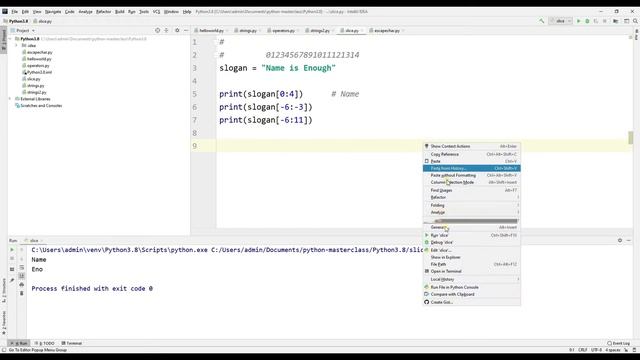
Task: Open the Analyze submenu in the context menu
Action: coord(471,212)
